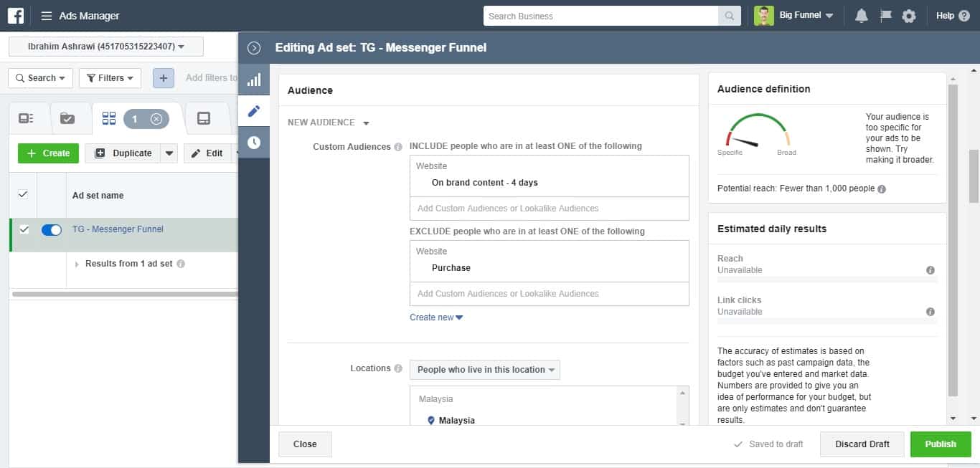Toggle the select-all checkbox in the header
The width and height of the screenshot is (980, 468).
tap(23, 194)
